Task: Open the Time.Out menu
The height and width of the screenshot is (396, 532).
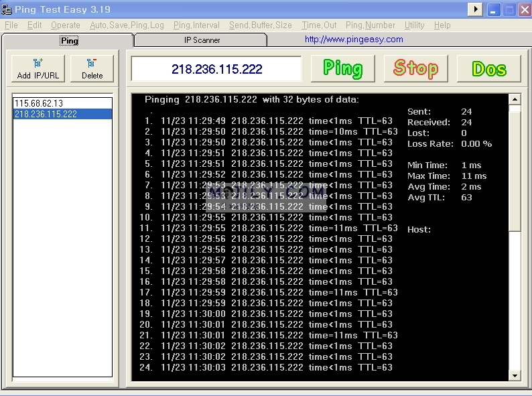Action: tap(320, 25)
